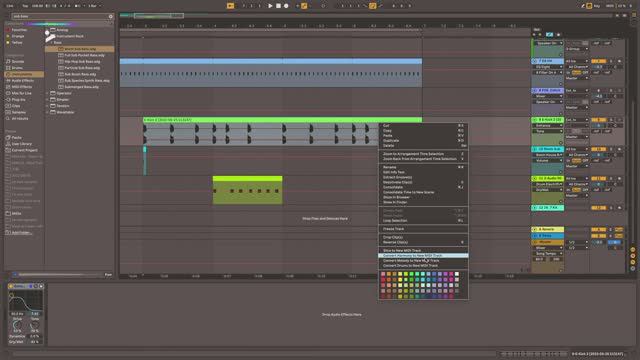Toggle the 10 Boom Sub track activator
The image size is (640, 360).
[598, 149]
